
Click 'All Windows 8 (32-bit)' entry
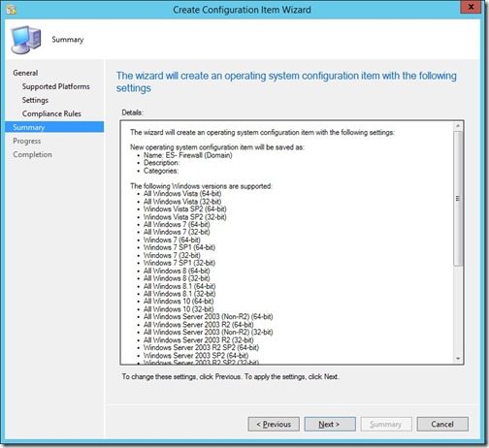[177, 278]
